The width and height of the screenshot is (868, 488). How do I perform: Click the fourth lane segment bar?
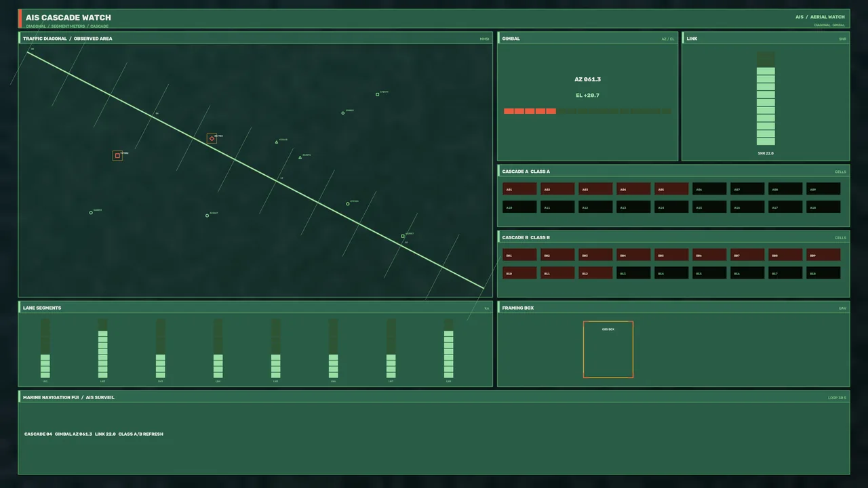(218, 348)
